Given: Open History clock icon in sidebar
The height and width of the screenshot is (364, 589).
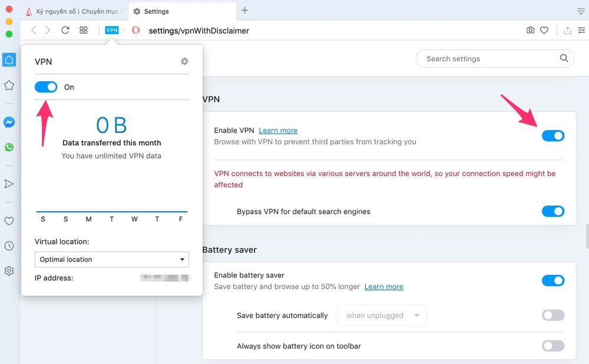Looking at the screenshot, I should point(9,246).
